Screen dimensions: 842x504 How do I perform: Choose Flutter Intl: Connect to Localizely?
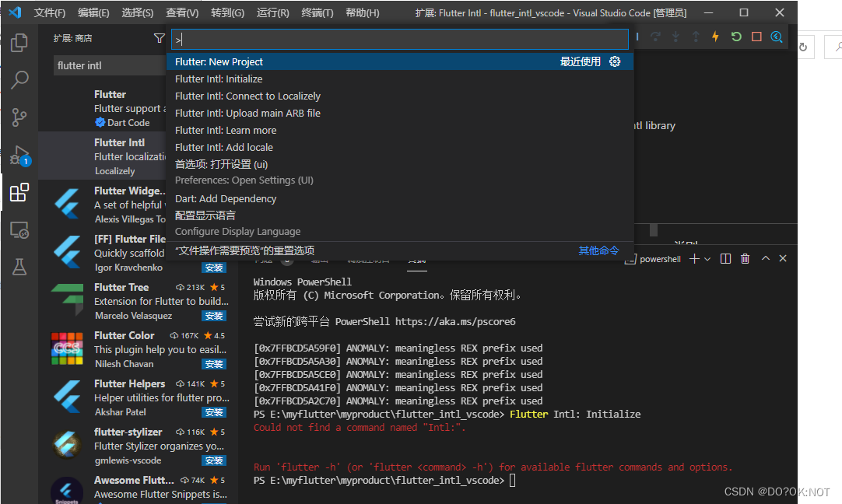coord(400,96)
